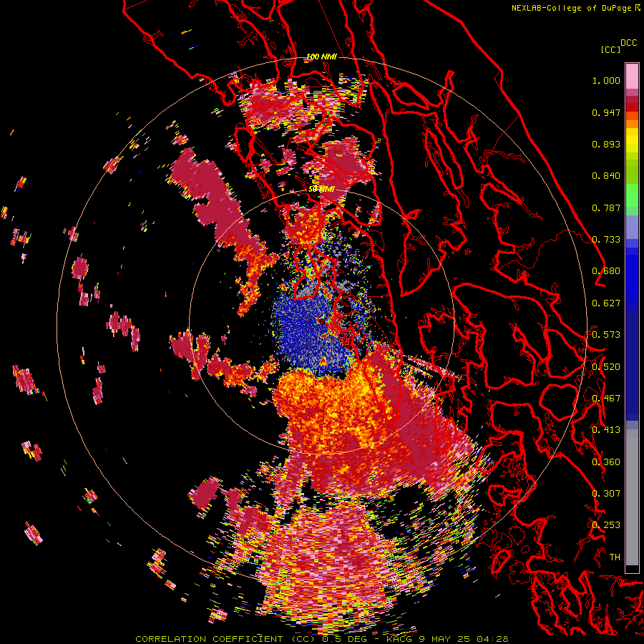
Task: Select the 0.893 scale label
Action: (606, 144)
